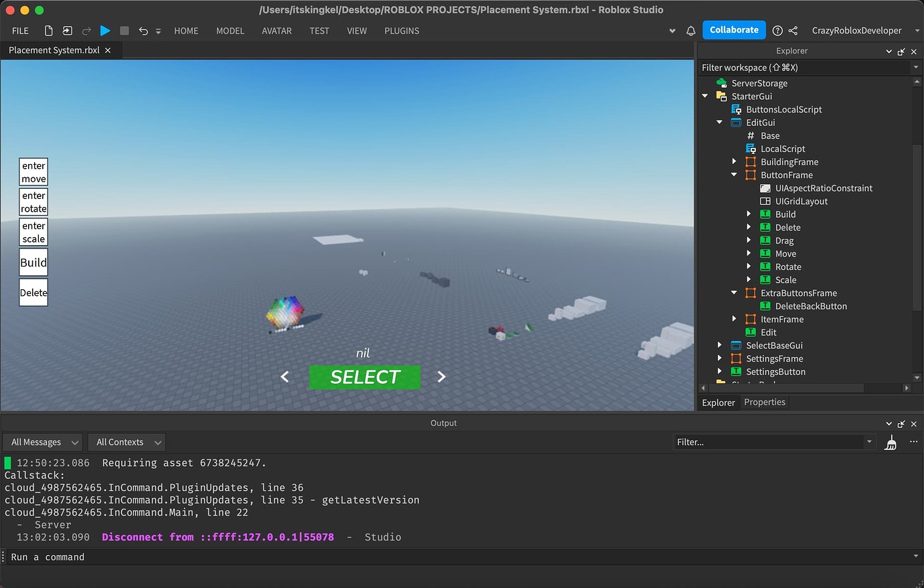
Task: Open the All Contexts dropdown
Action: click(126, 442)
